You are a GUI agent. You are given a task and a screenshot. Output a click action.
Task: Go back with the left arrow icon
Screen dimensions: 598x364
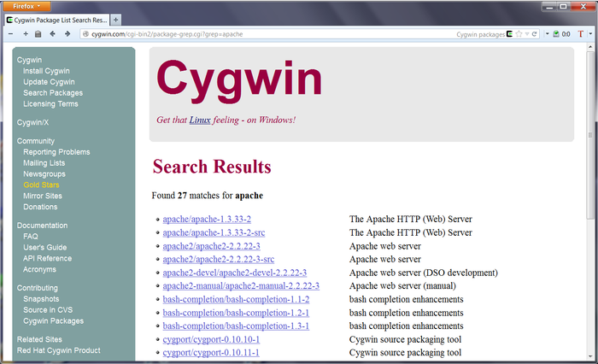pyautogui.click(x=53, y=34)
